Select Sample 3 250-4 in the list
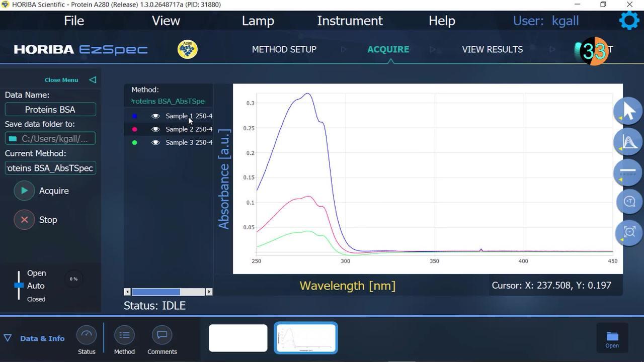The width and height of the screenshot is (644, 362). coord(189,143)
